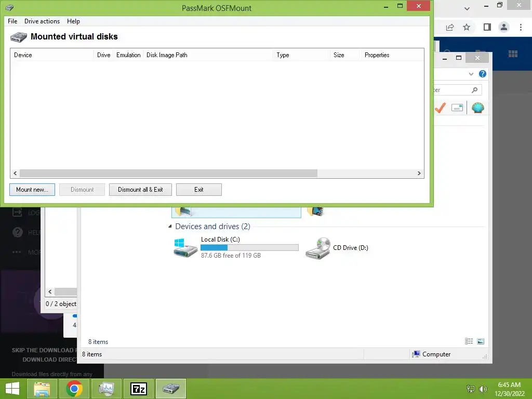Open the File menu in OSFMount
Viewport: 532px width, 399px height.
12,21
